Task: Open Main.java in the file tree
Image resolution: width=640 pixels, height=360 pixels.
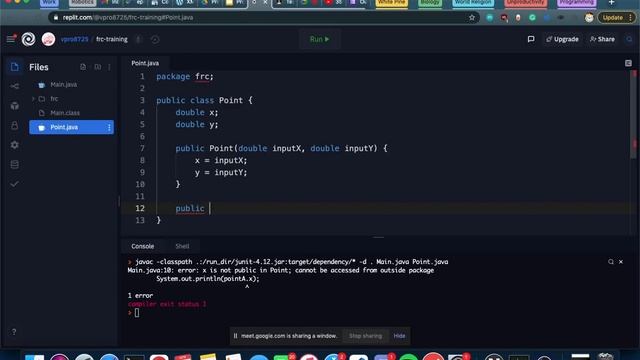Action: point(64,84)
